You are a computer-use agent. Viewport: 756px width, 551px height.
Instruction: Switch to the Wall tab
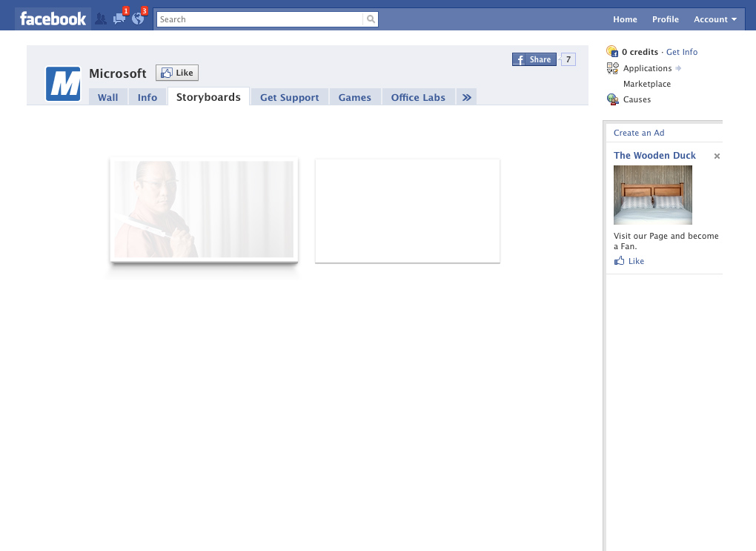click(108, 97)
